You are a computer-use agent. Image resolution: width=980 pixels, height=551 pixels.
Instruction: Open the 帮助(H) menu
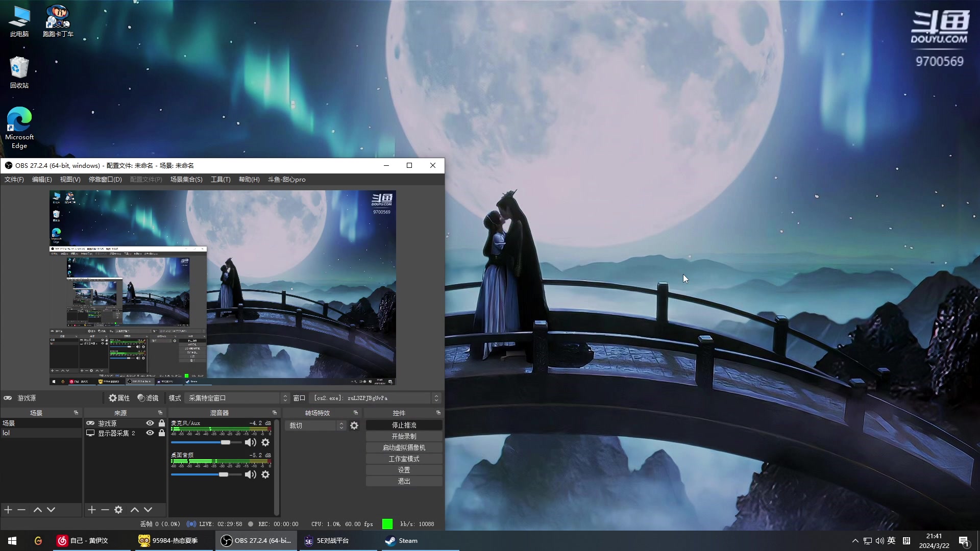click(x=249, y=180)
